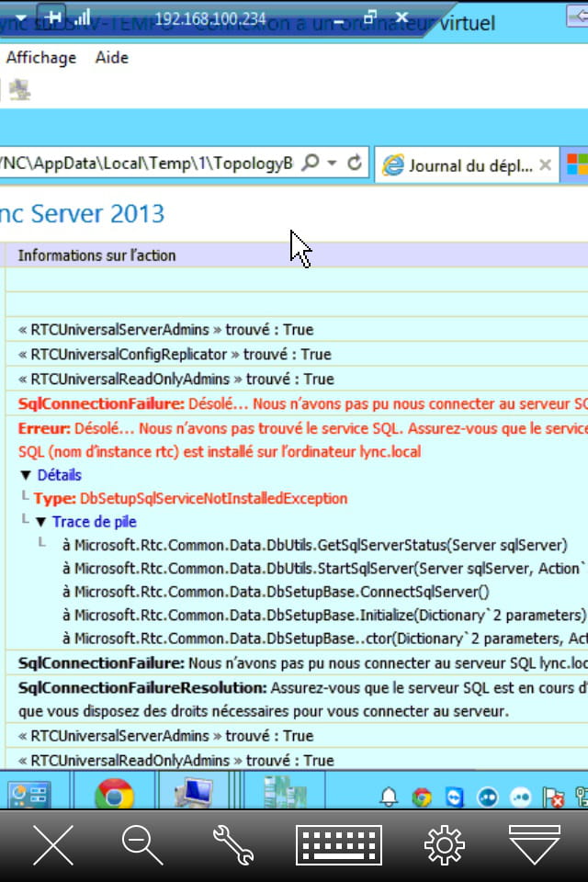Click the nc Server 2013 heading

[82, 214]
